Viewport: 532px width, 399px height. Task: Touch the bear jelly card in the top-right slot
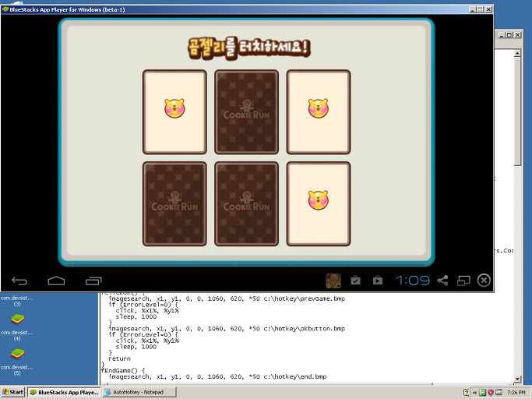click(x=319, y=112)
